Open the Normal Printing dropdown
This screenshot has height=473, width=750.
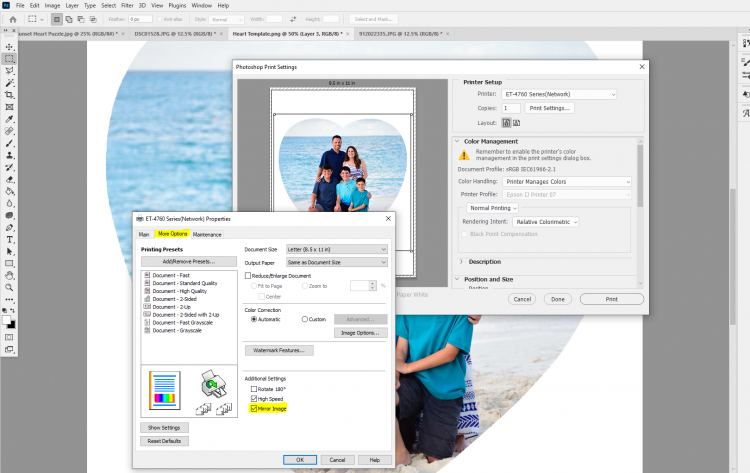click(x=492, y=208)
